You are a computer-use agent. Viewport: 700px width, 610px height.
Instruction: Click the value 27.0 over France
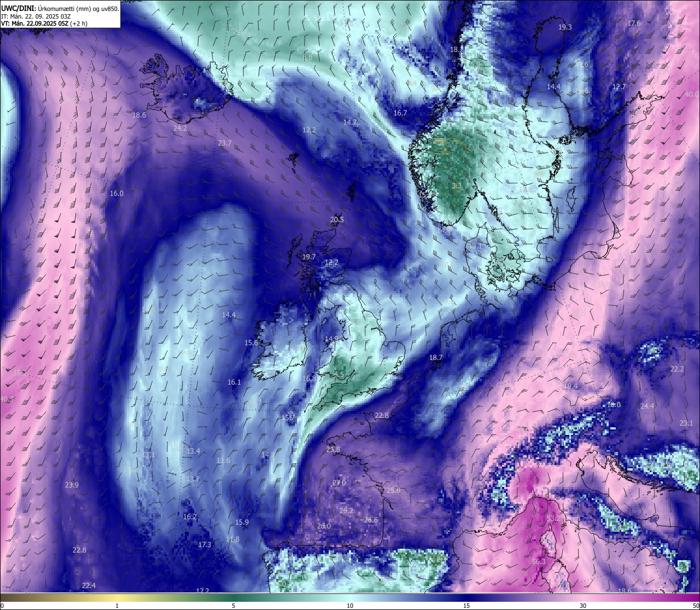point(339,483)
